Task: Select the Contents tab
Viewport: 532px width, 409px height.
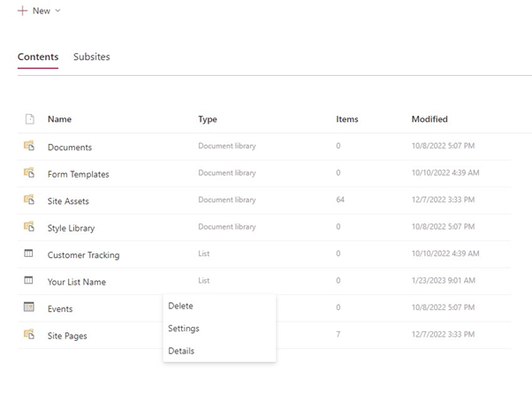Action: coord(38,57)
